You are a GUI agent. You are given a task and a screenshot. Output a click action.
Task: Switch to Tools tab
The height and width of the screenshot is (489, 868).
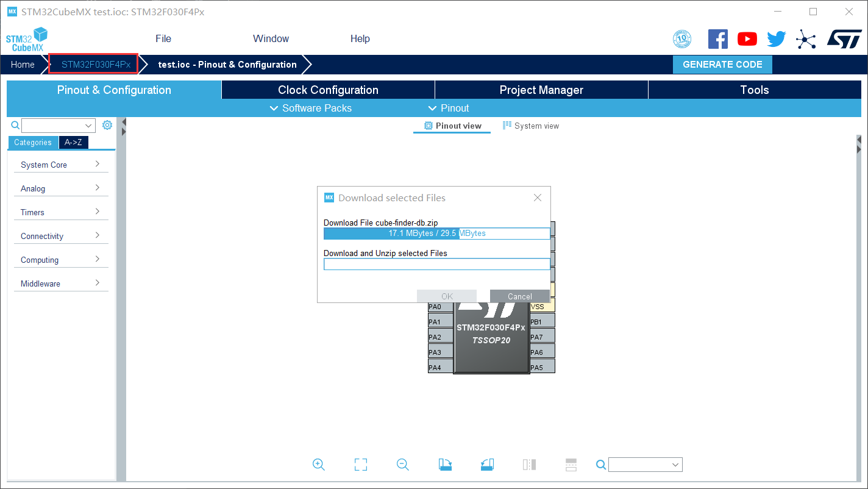755,90
